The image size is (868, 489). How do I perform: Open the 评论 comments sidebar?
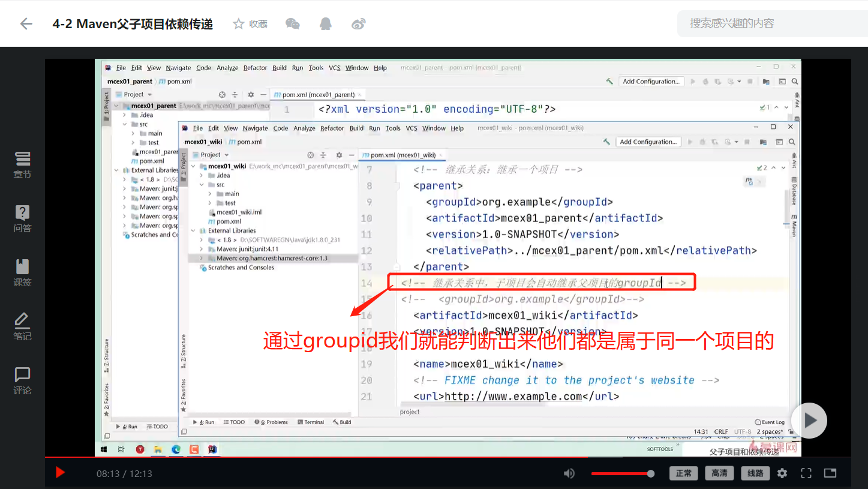click(22, 380)
